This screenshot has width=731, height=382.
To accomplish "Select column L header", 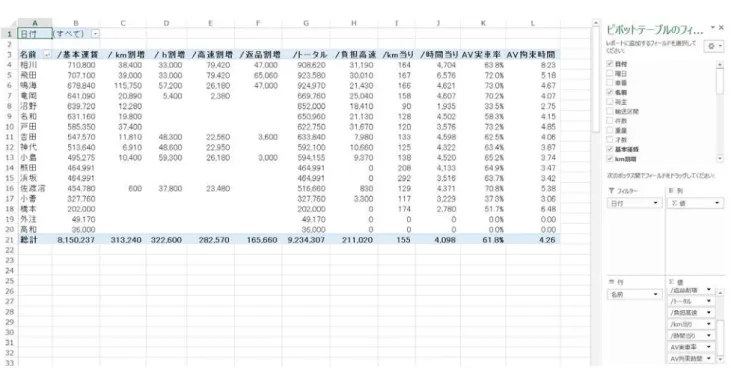I will pos(532,23).
